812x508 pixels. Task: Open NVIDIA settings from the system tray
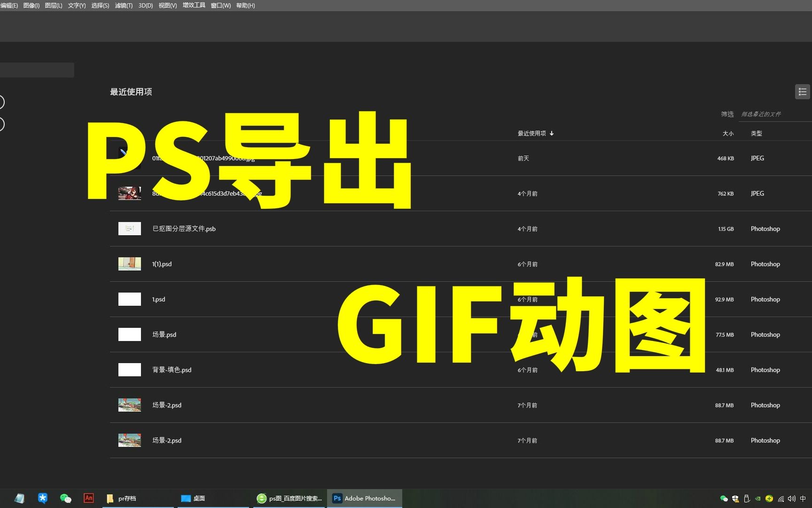pyautogui.click(x=757, y=499)
